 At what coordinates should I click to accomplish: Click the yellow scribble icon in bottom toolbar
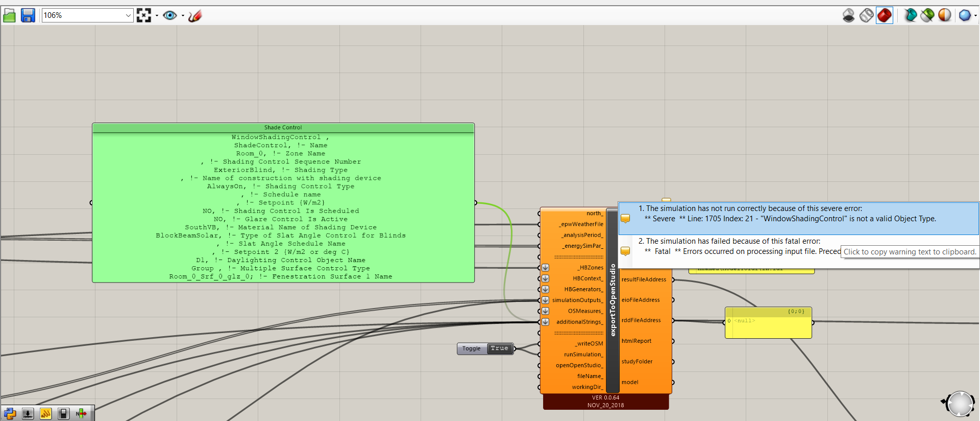(x=46, y=413)
